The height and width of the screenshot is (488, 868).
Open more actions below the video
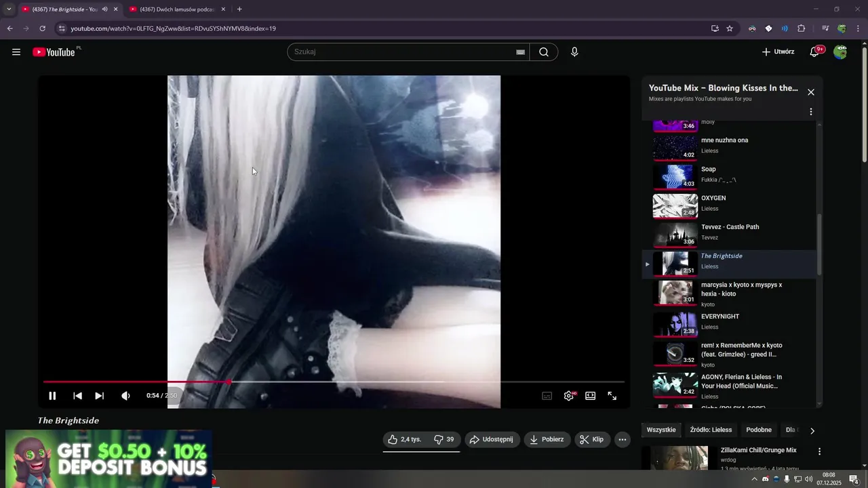623,439
